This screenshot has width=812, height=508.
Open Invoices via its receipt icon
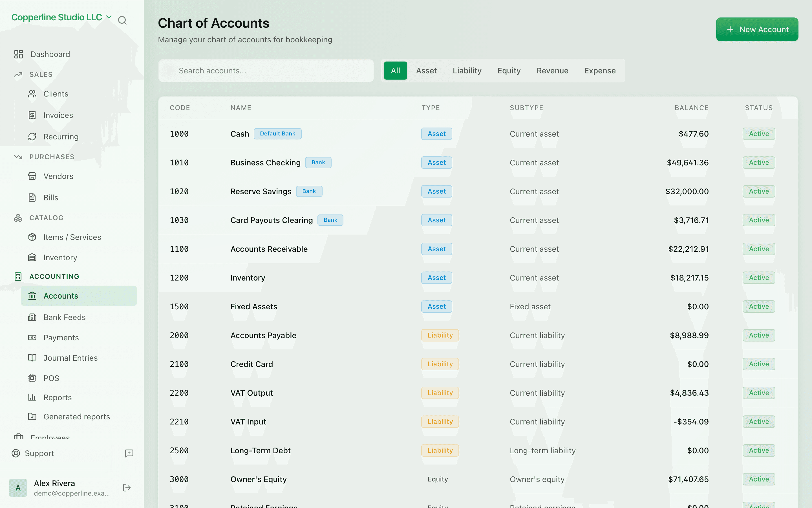pos(32,115)
